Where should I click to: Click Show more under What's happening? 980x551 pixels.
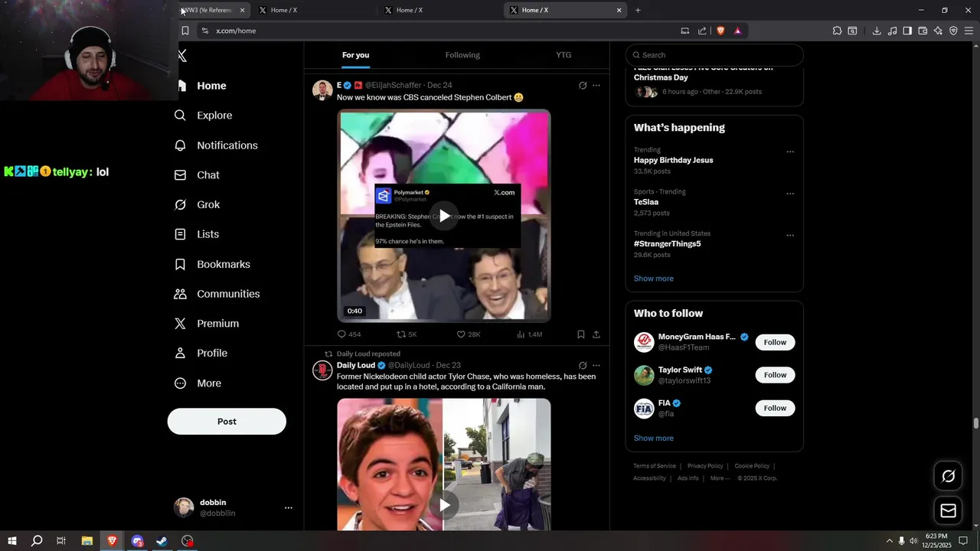[654, 279]
